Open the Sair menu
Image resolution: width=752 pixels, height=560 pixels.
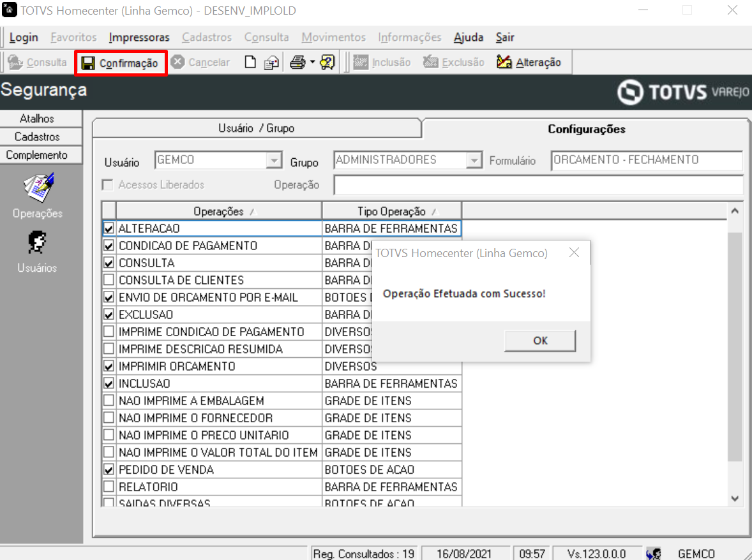click(505, 38)
